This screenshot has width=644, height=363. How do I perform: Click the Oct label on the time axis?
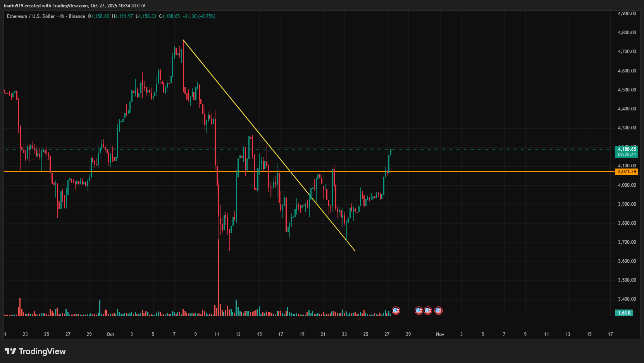click(x=110, y=334)
